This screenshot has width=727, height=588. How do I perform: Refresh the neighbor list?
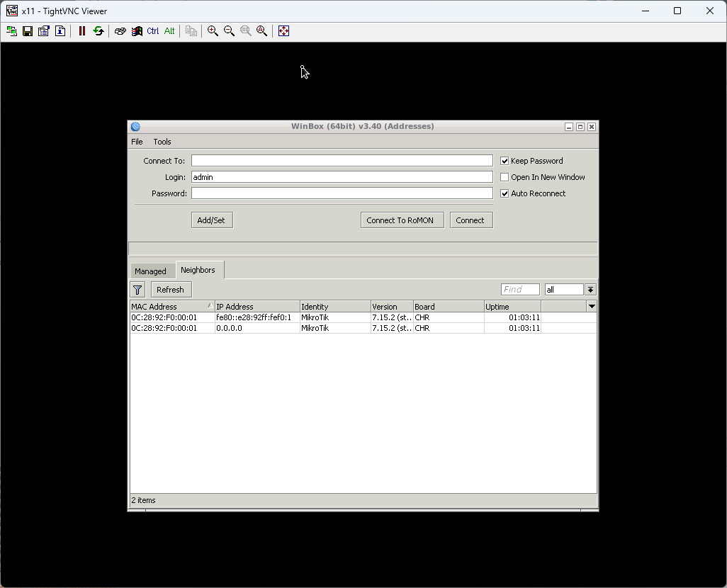pyautogui.click(x=170, y=289)
